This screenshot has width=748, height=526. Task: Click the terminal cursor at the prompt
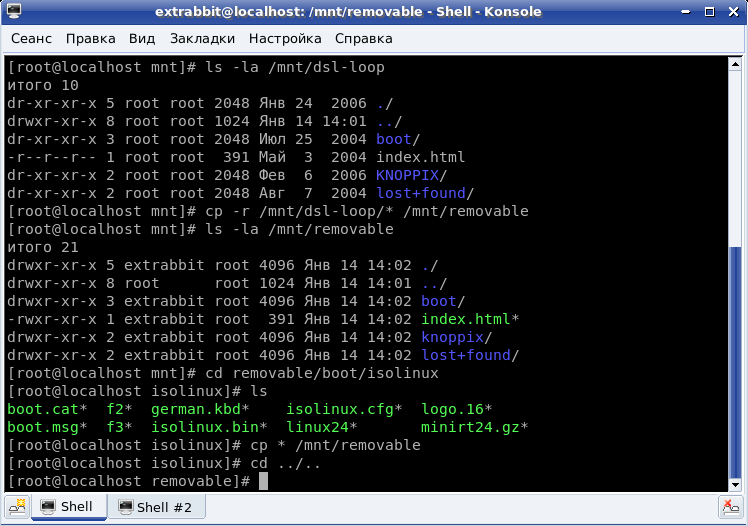pos(264,482)
